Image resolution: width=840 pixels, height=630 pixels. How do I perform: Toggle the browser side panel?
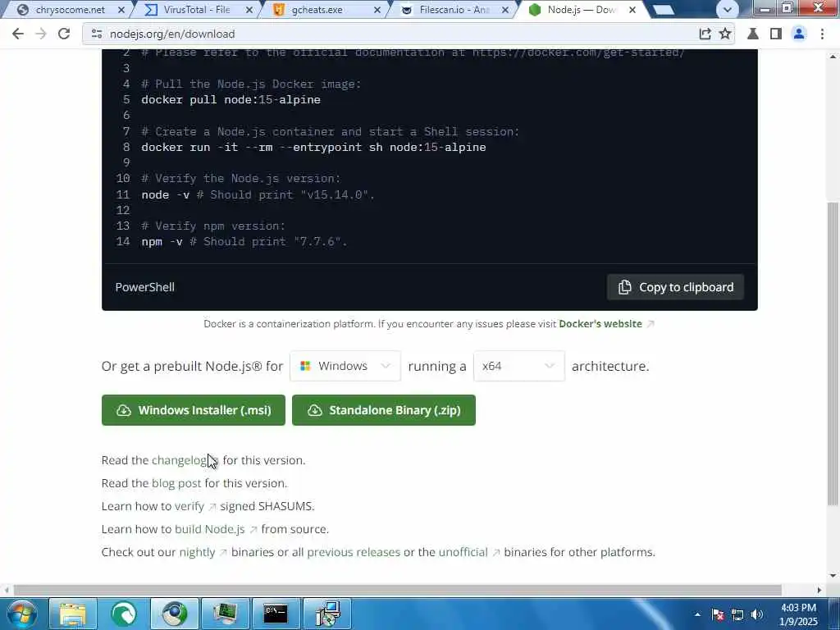(x=776, y=34)
